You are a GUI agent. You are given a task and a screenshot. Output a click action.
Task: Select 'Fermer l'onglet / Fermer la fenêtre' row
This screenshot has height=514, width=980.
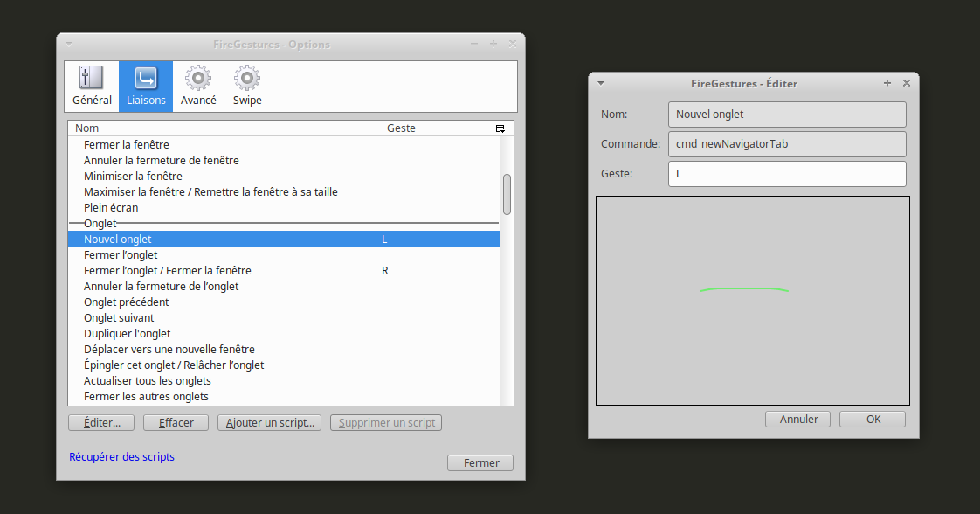(x=284, y=271)
